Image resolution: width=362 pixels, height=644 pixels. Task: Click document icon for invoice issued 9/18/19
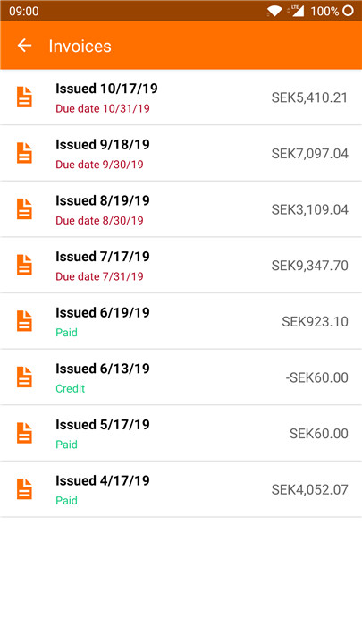[x=24, y=153]
